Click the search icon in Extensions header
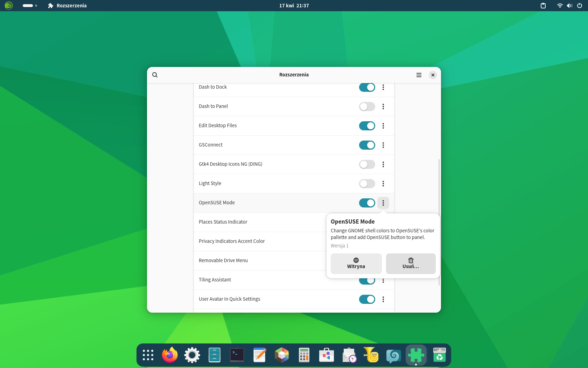 click(155, 75)
